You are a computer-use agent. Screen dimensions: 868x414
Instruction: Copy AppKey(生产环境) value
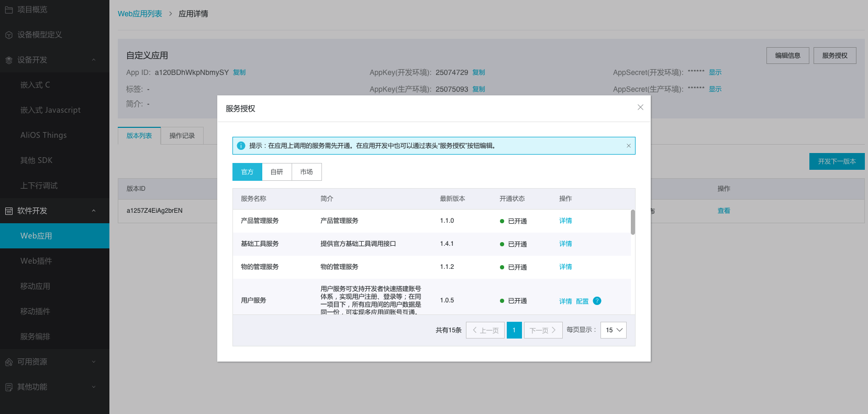point(478,89)
